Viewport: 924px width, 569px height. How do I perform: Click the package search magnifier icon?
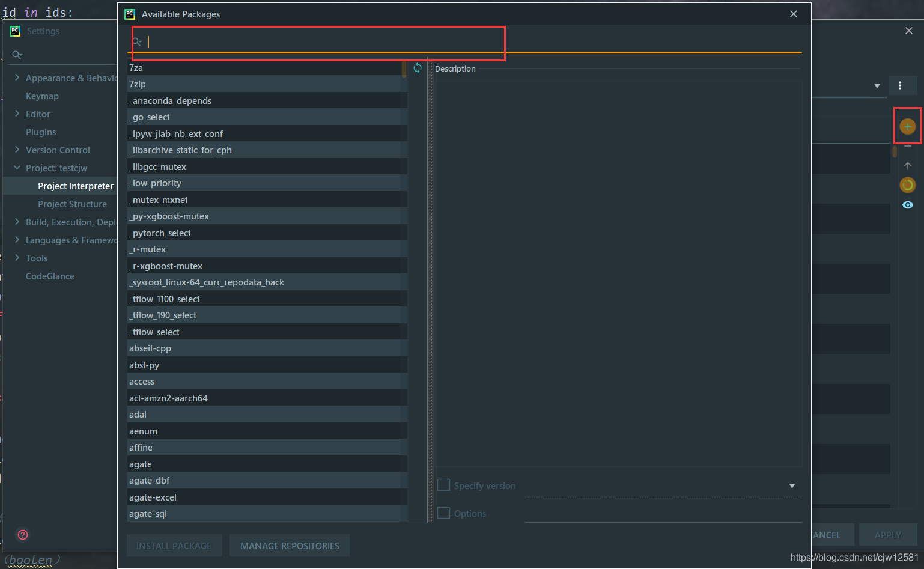coord(138,41)
